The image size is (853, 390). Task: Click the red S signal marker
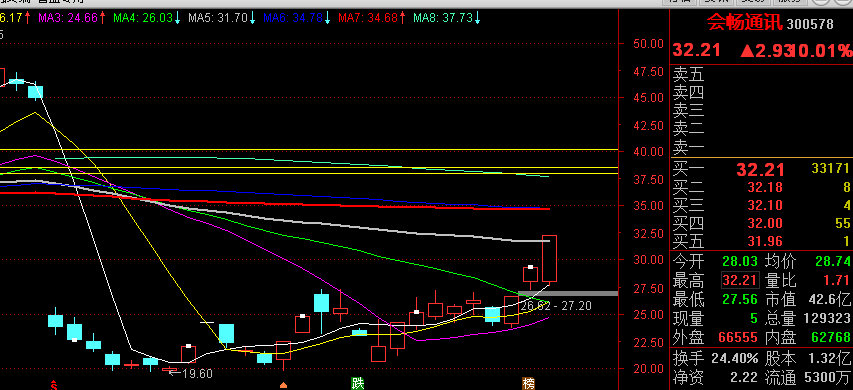(54, 386)
